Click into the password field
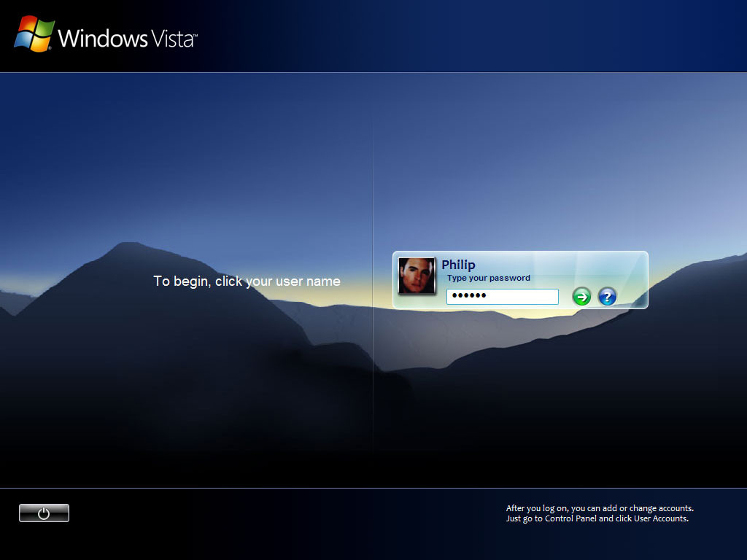Viewport: 747px width, 560px height. 502,296
